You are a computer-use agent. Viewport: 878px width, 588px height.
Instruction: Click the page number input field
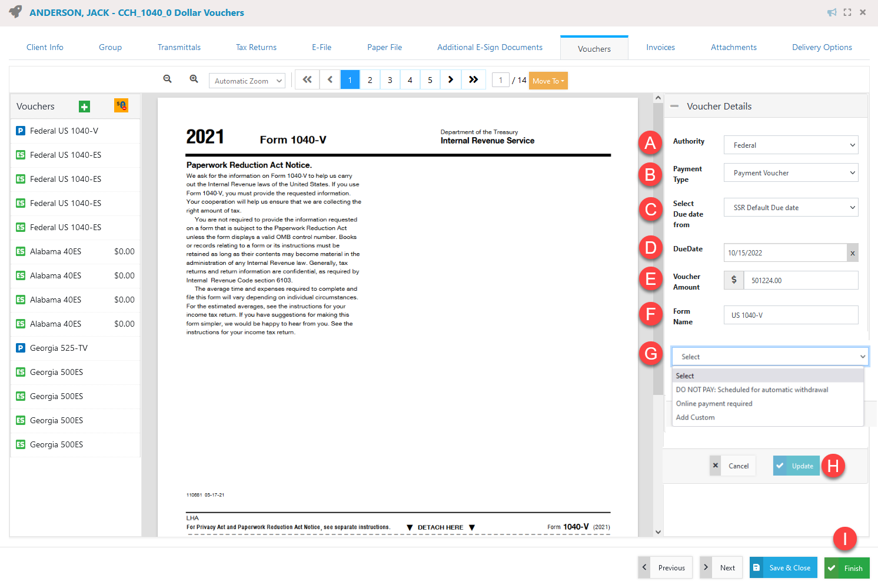[500, 79]
